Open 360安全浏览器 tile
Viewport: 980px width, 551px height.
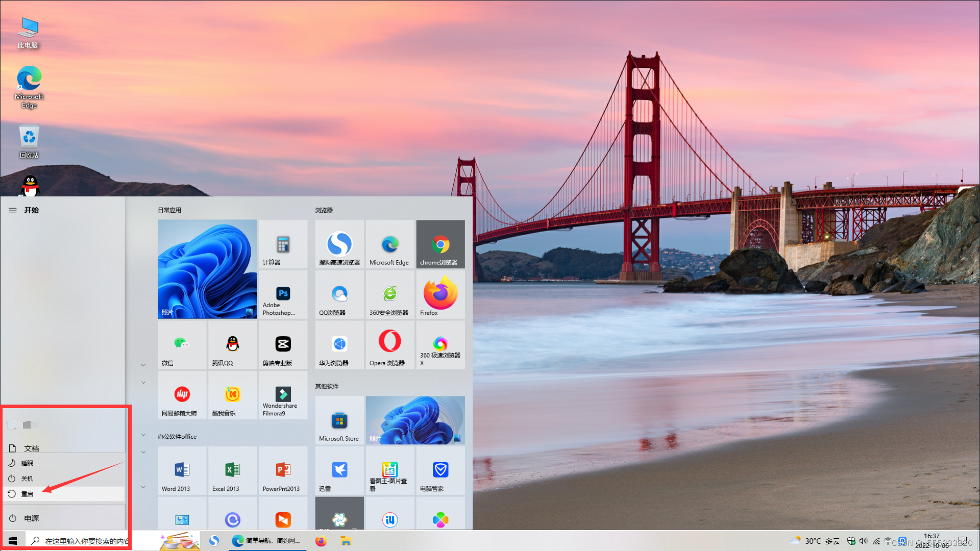click(390, 294)
